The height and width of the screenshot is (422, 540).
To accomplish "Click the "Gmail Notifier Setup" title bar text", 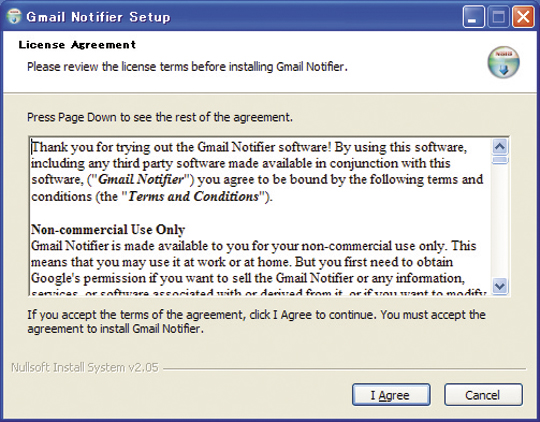I will click(x=98, y=17).
